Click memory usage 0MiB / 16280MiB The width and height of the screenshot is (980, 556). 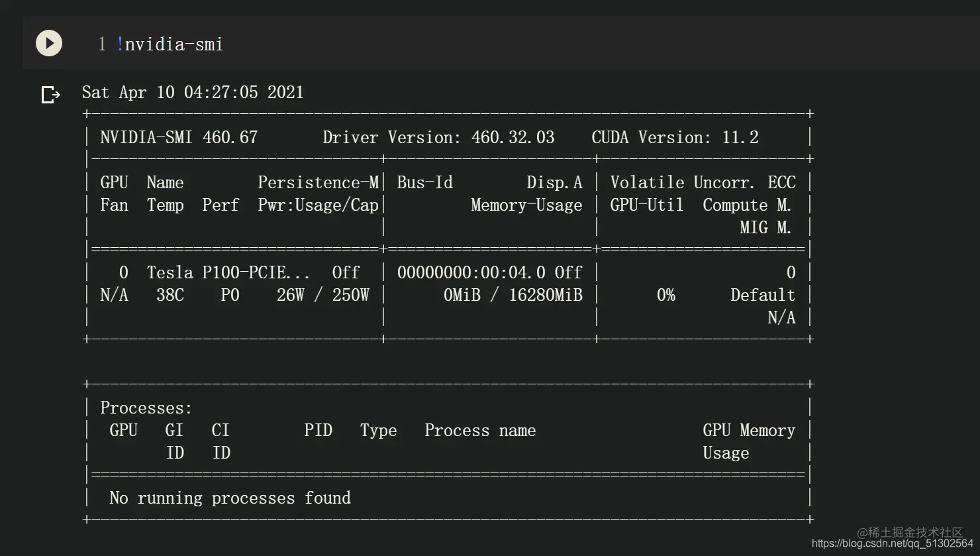coord(513,295)
